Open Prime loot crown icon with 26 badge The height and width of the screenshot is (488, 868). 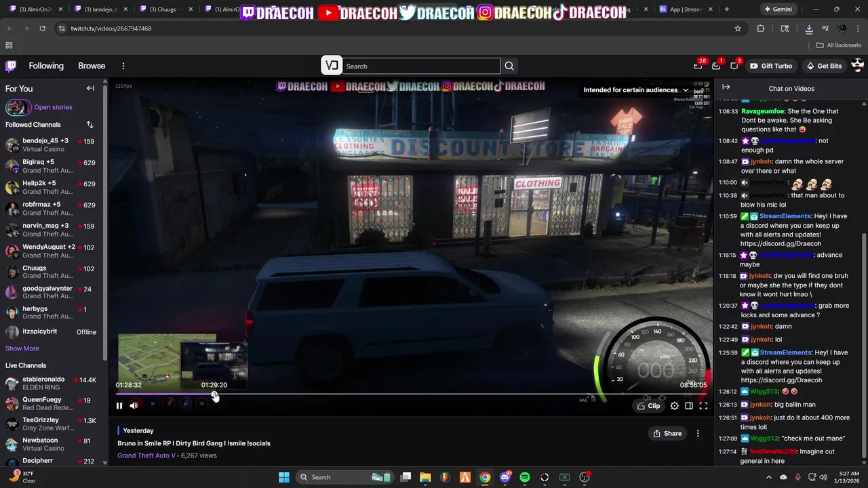coord(698,66)
